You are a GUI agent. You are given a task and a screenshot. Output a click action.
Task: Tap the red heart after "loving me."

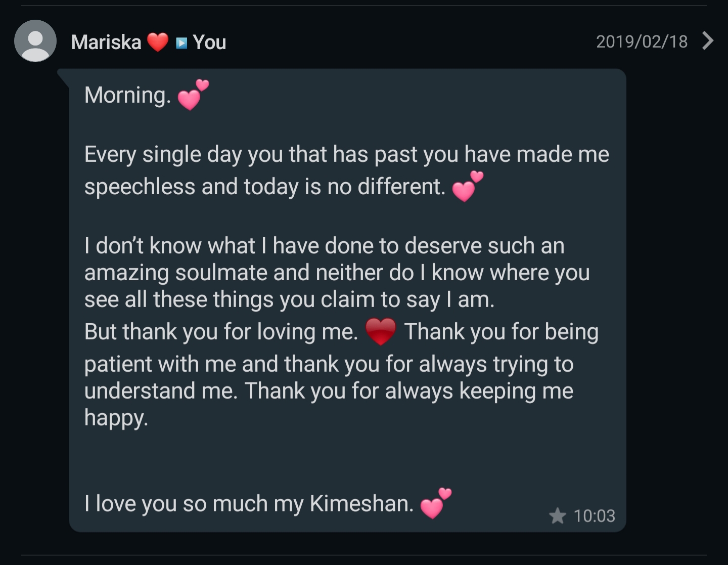381,331
